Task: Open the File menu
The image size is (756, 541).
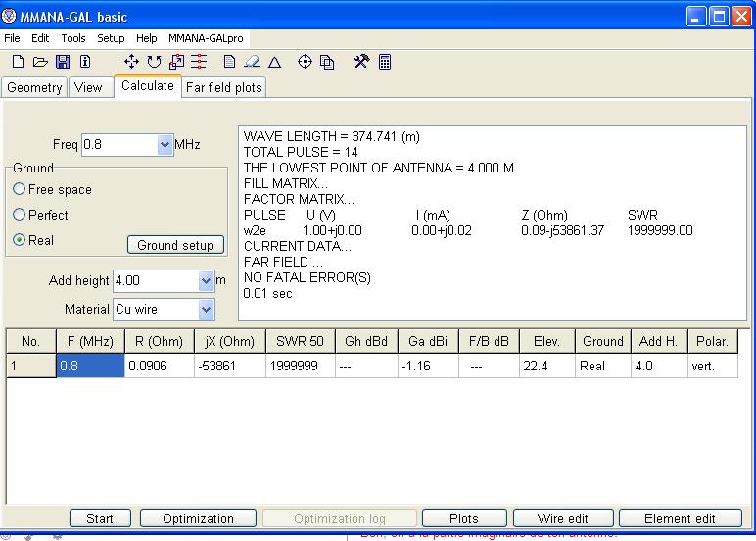Action: click(x=12, y=38)
